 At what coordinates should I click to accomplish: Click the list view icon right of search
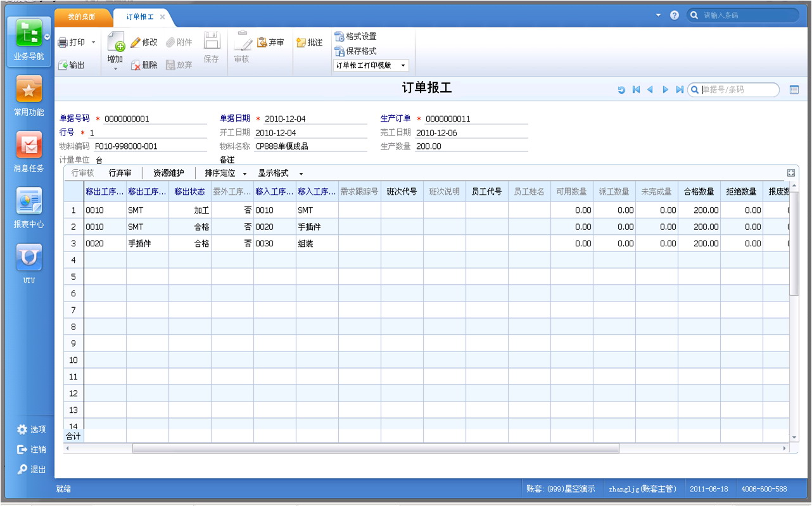[794, 90]
